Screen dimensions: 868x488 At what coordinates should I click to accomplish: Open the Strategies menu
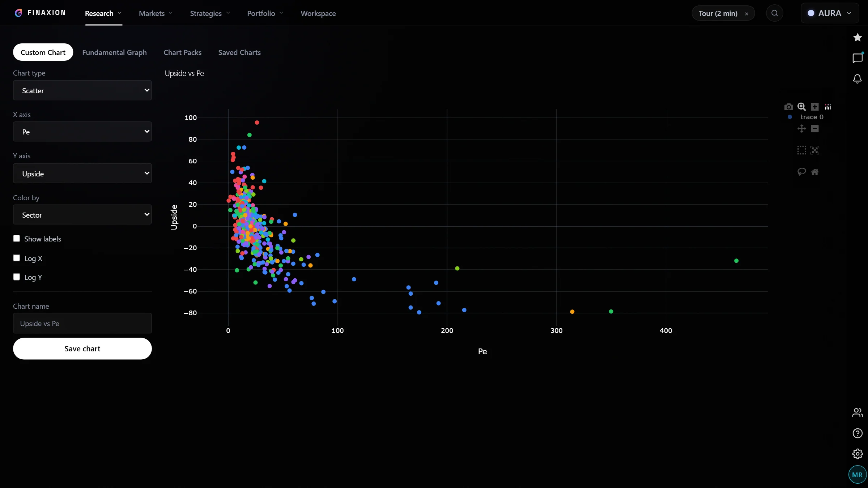pyautogui.click(x=210, y=13)
